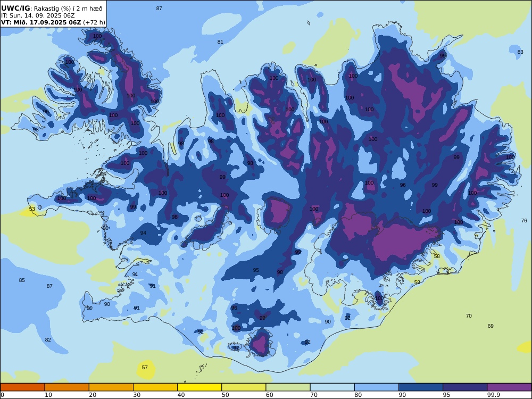
Task: Click the title 'Rakastig (%) í 2 m hæð'
Action: coord(68,9)
